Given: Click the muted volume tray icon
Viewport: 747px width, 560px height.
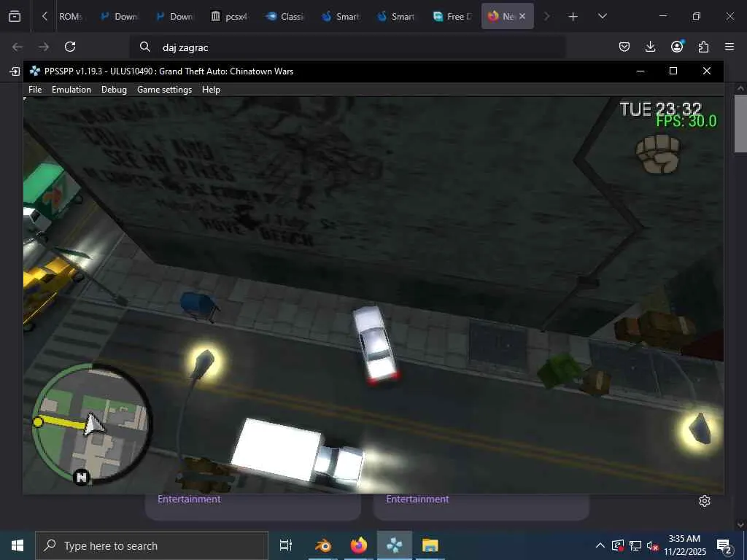Looking at the screenshot, I should [652, 545].
